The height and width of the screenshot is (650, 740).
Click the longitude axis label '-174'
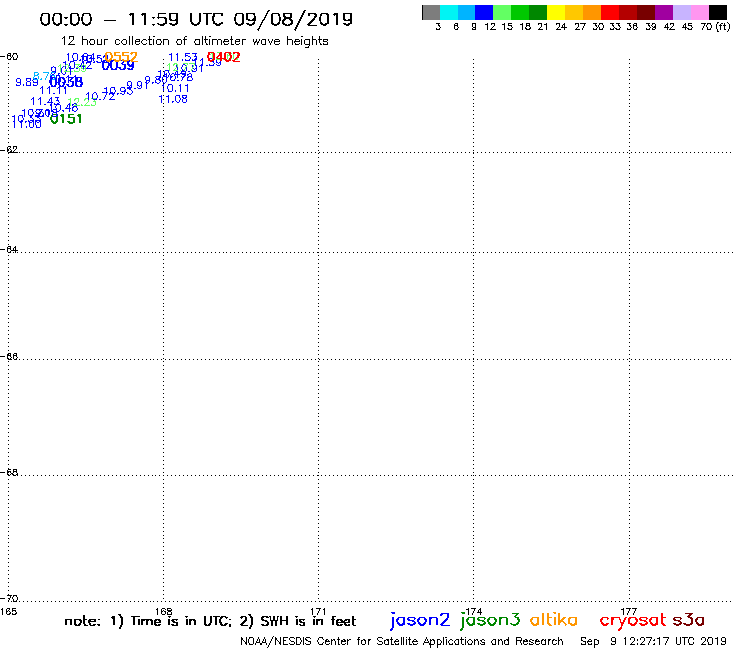(x=473, y=611)
